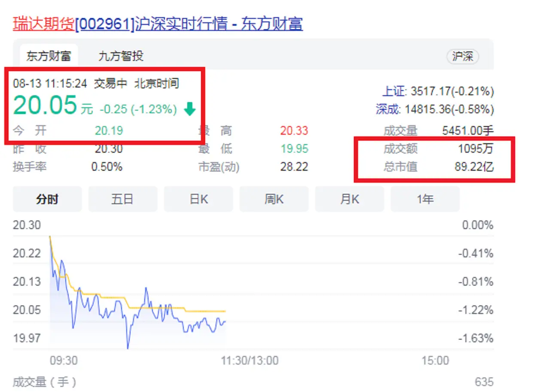Click the 上证 index link
Image resolution: width=559 pixels, height=392 pixels.
[394, 91]
